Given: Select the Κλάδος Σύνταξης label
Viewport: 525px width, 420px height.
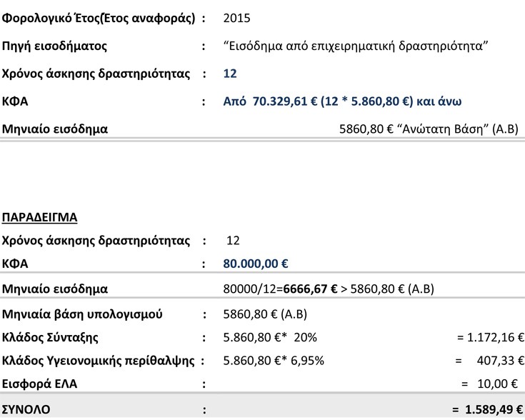Looking at the screenshot, I should coord(50,338).
